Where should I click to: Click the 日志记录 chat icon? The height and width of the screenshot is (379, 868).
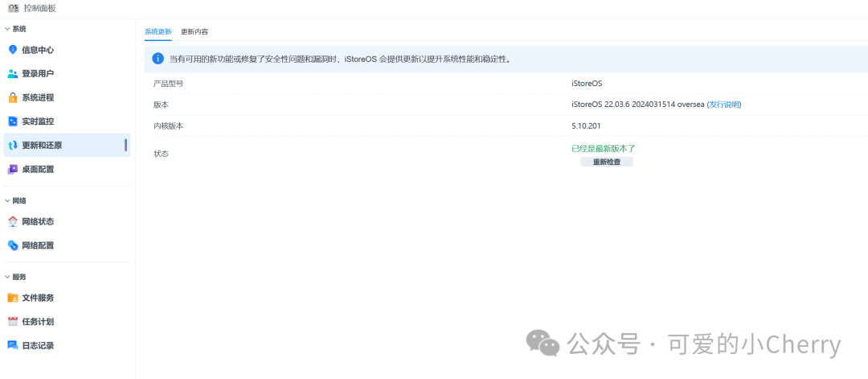[x=13, y=345]
